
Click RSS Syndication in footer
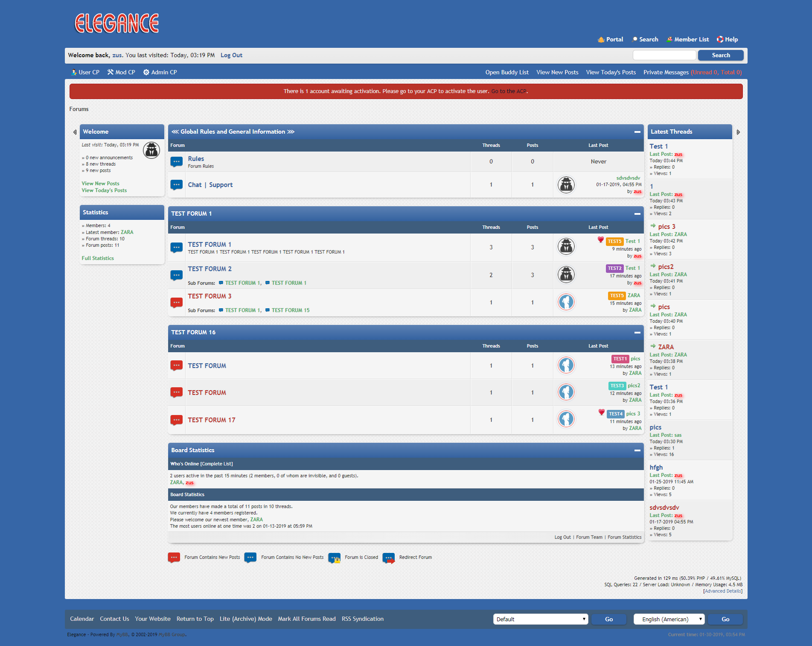coord(363,619)
